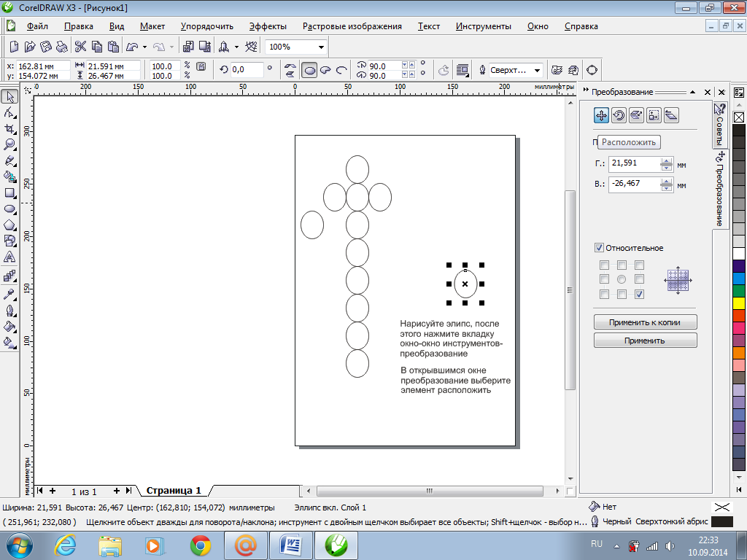Select Pie shape mode on property bar
Image resolution: width=747 pixels, height=560 pixels.
coord(325,70)
